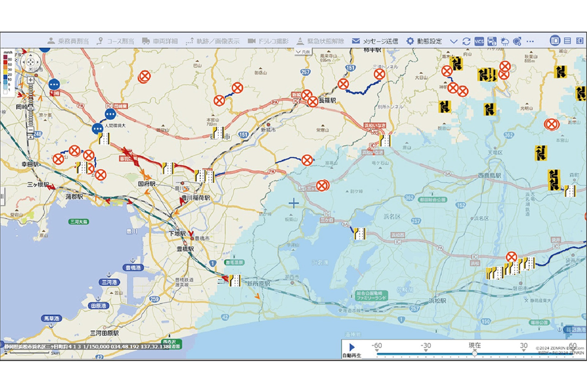Zoom out with the minus button

click(31, 130)
